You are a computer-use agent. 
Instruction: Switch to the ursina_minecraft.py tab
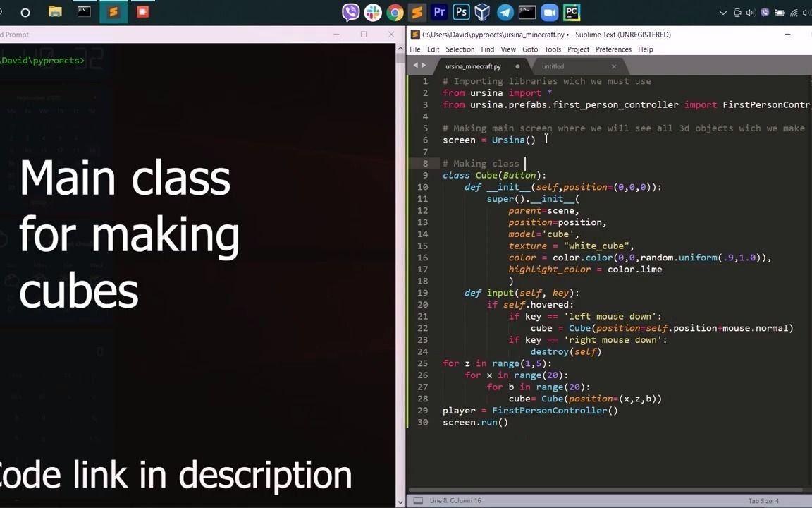pyautogui.click(x=473, y=66)
